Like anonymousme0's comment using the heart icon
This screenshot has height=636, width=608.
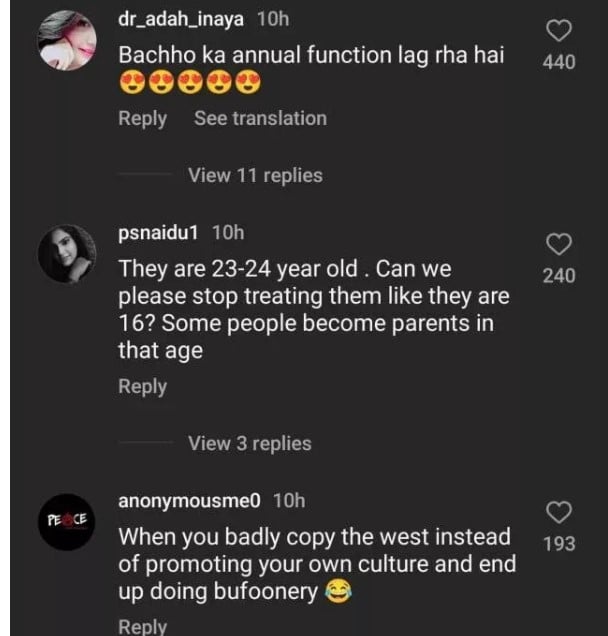pos(558,513)
